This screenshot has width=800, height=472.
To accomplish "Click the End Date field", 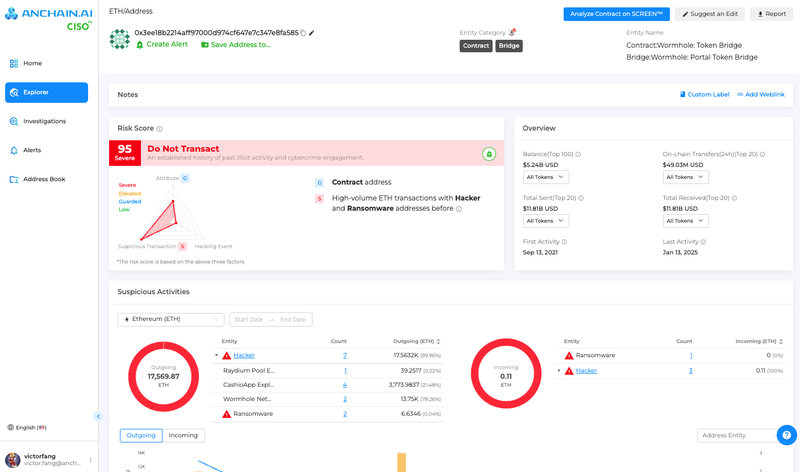I will point(292,319).
